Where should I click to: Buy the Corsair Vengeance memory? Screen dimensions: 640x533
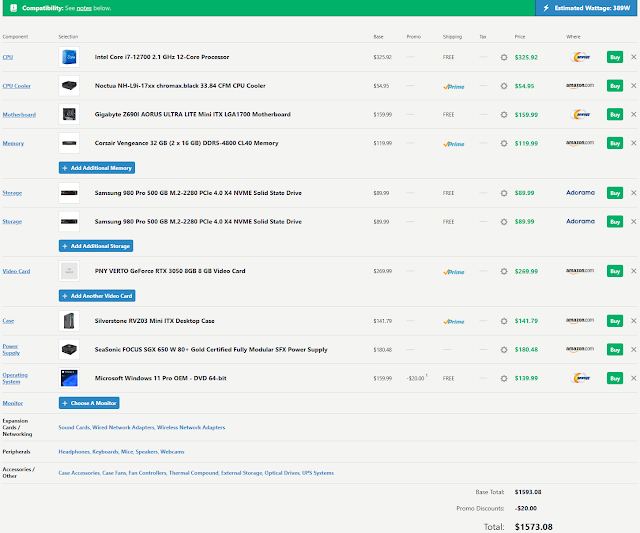[x=615, y=143]
